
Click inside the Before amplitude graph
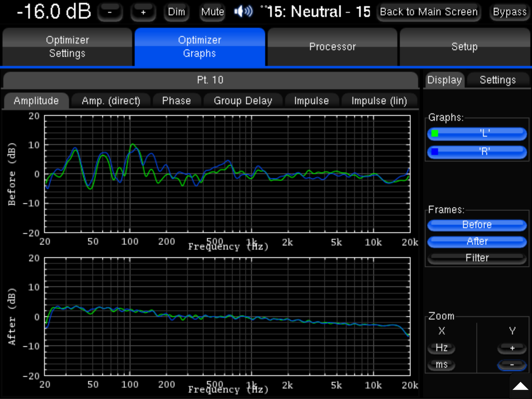point(227,174)
